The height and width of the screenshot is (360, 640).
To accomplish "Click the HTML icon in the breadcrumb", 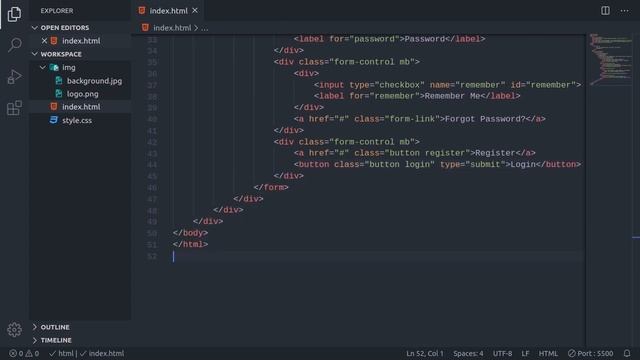I will click(145, 27).
